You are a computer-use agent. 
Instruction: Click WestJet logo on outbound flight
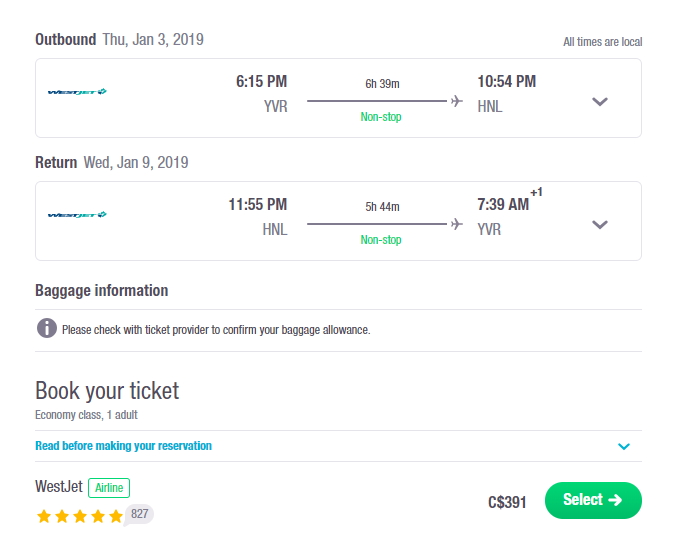[x=77, y=92]
